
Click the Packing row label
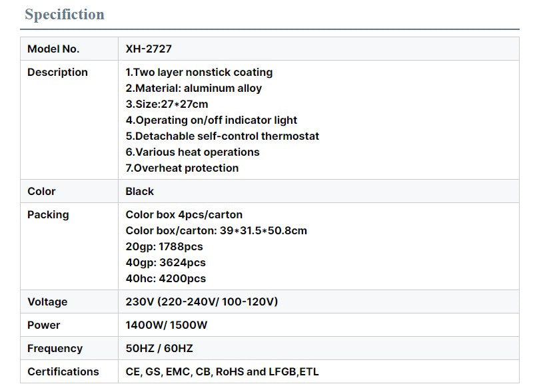point(48,214)
